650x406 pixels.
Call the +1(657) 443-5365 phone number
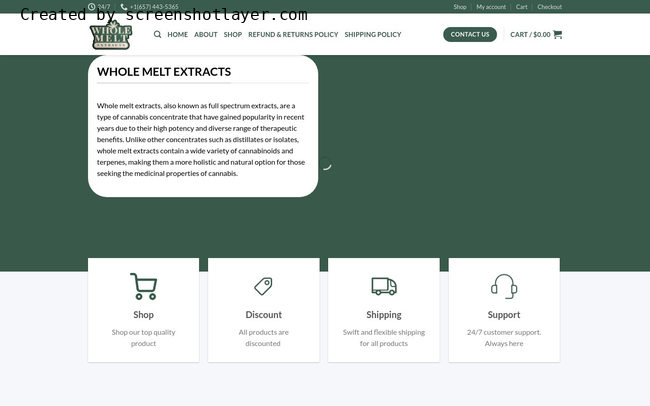tap(154, 7)
